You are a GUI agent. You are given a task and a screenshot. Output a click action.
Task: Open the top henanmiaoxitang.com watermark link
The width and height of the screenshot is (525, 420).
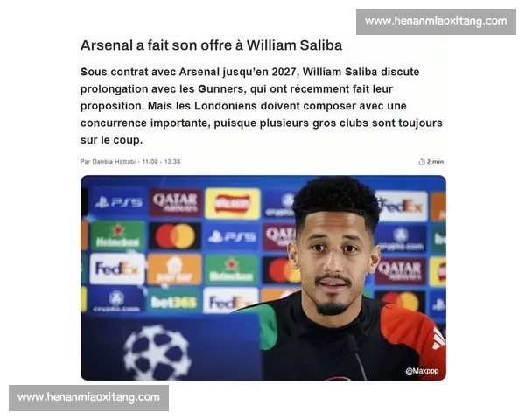436,21
